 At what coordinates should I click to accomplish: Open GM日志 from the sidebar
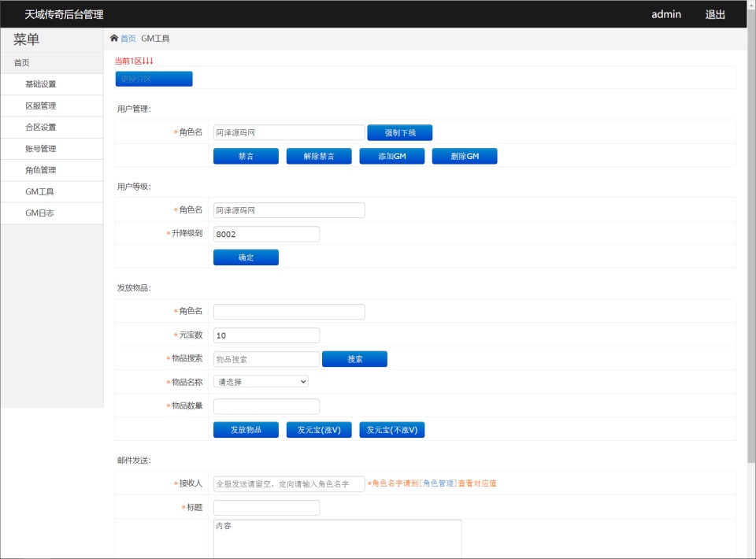[39, 213]
